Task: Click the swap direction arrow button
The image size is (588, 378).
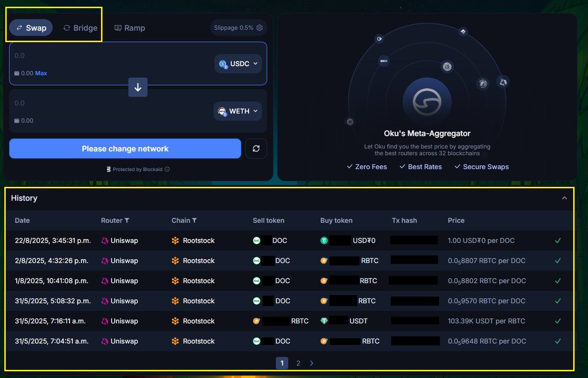Action: [x=138, y=87]
